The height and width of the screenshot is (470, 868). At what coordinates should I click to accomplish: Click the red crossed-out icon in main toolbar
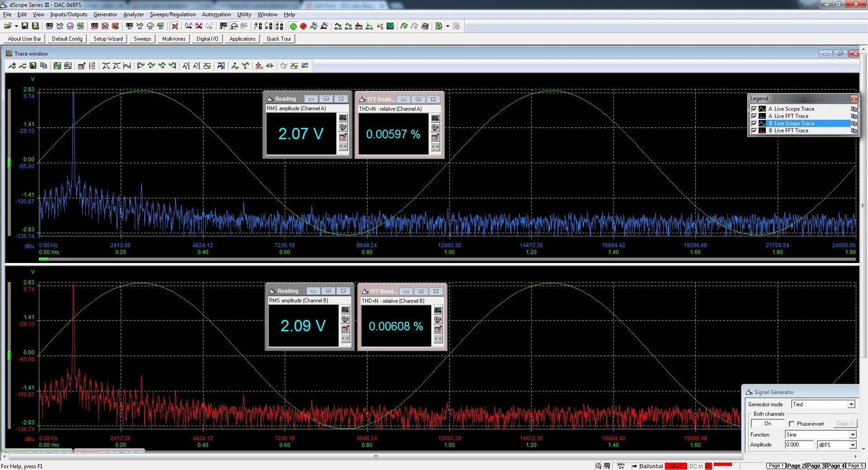(175, 26)
